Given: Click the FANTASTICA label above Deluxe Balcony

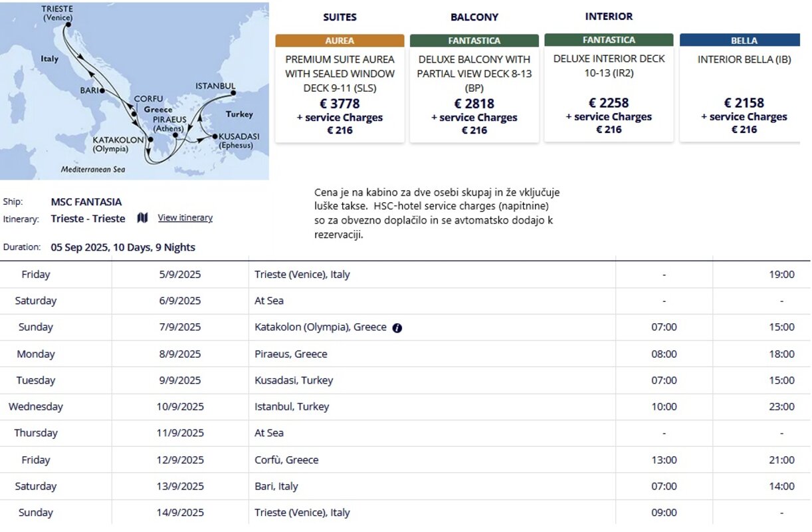Looking at the screenshot, I should coord(474,41).
